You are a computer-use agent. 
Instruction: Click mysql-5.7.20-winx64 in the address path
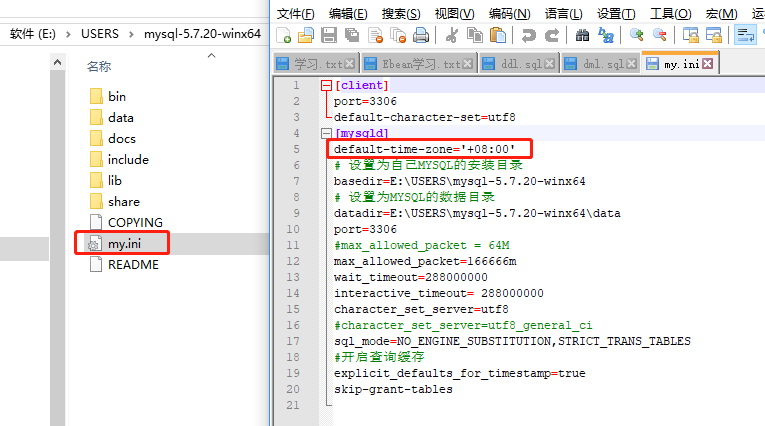[202, 34]
